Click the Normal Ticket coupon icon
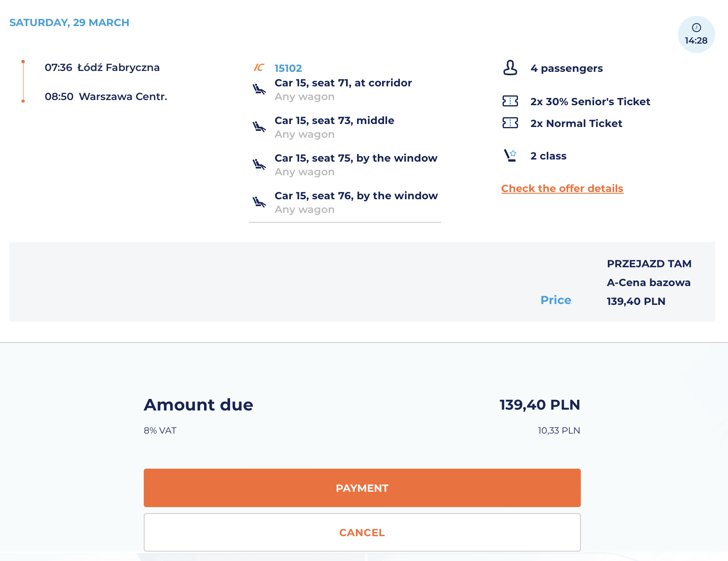This screenshot has height=561, width=728. point(510,123)
